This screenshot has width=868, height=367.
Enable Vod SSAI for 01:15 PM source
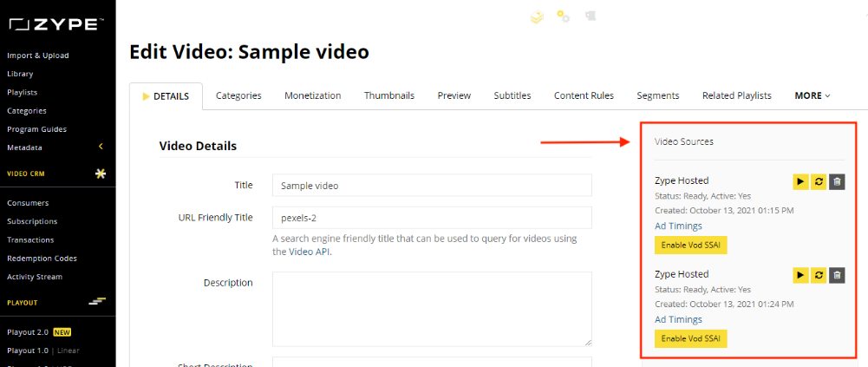691,246
